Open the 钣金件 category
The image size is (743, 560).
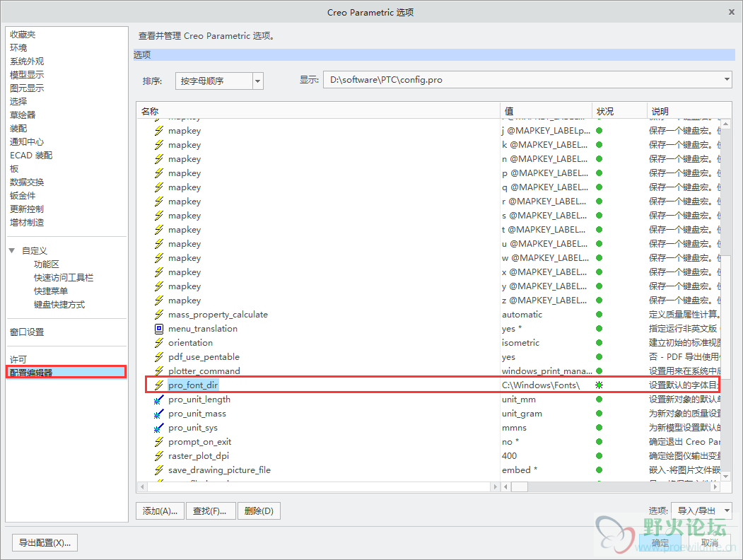point(23,196)
